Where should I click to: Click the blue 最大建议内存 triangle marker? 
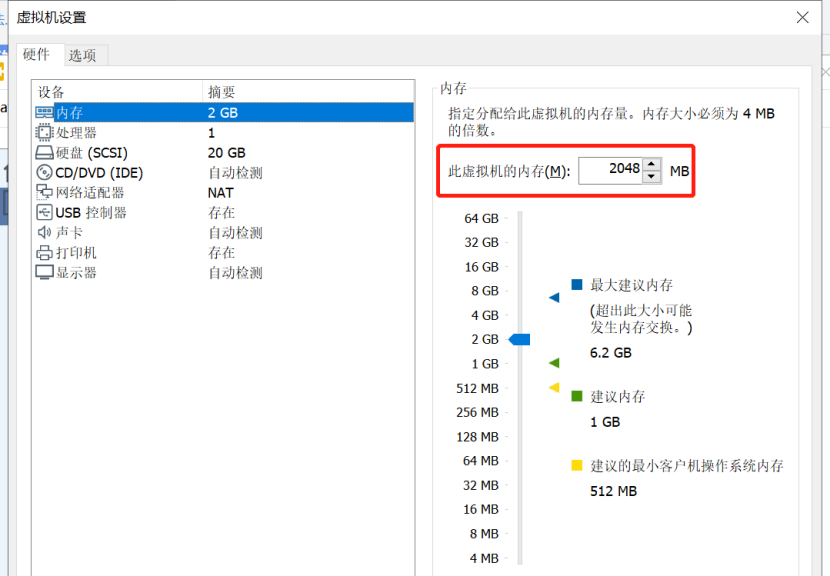tap(554, 298)
